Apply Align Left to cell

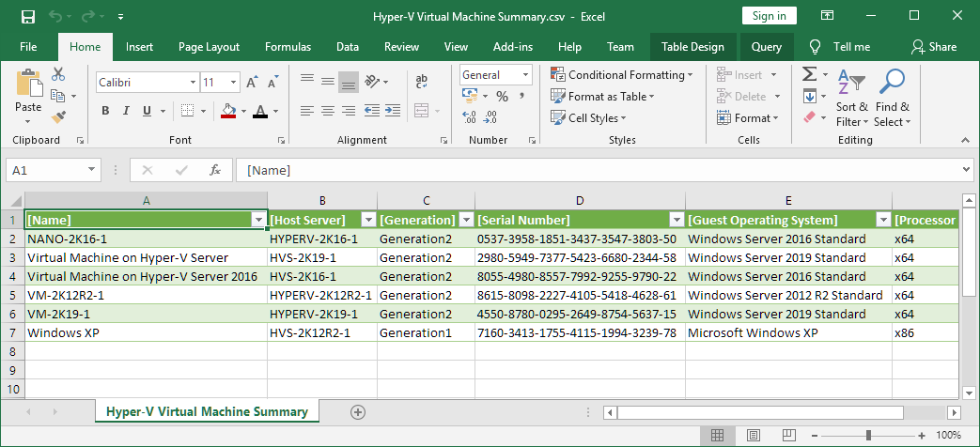(307, 111)
